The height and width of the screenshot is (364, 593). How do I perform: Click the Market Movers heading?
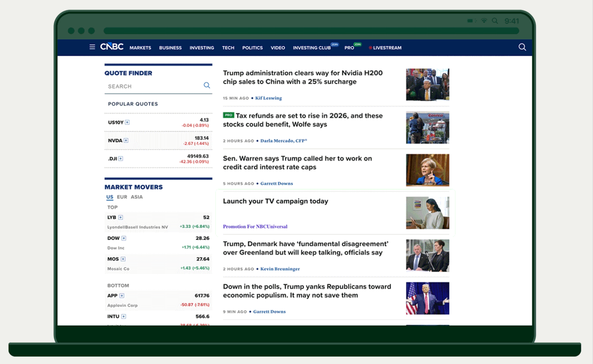coord(133,187)
